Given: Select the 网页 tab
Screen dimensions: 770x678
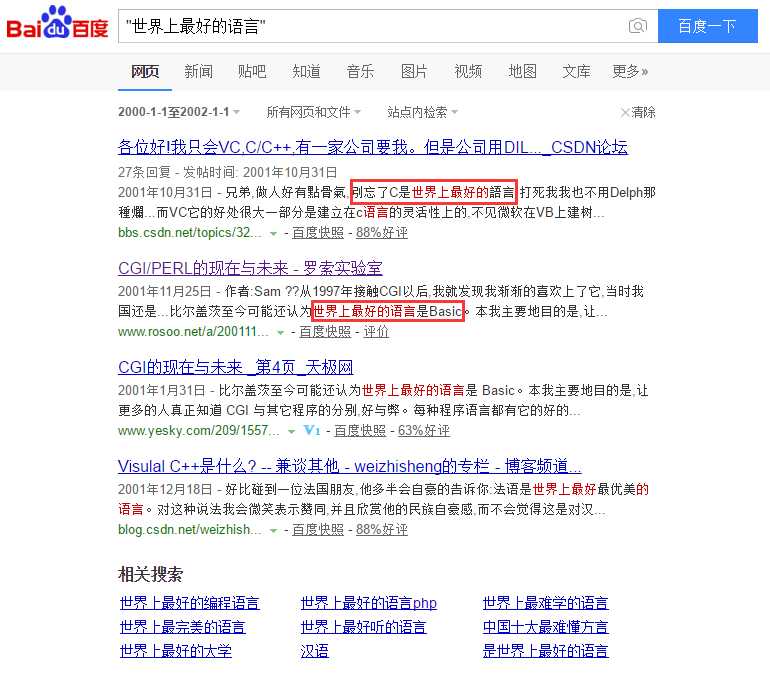Looking at the screenshot, I should [x=145, y=72].
